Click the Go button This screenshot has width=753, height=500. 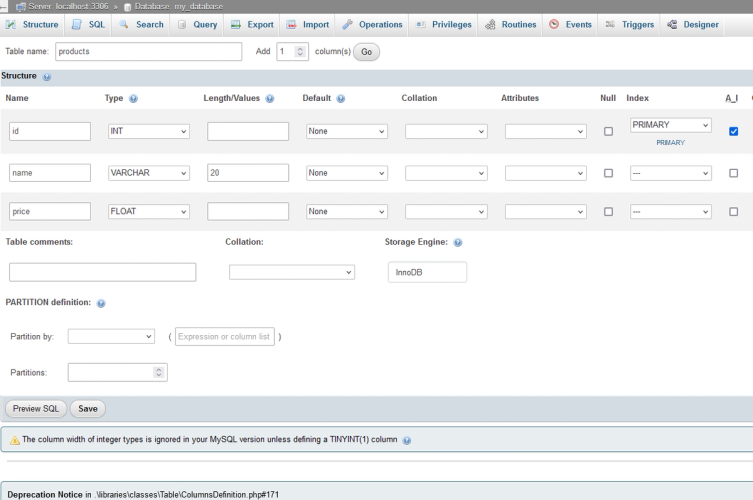[366, 52]
